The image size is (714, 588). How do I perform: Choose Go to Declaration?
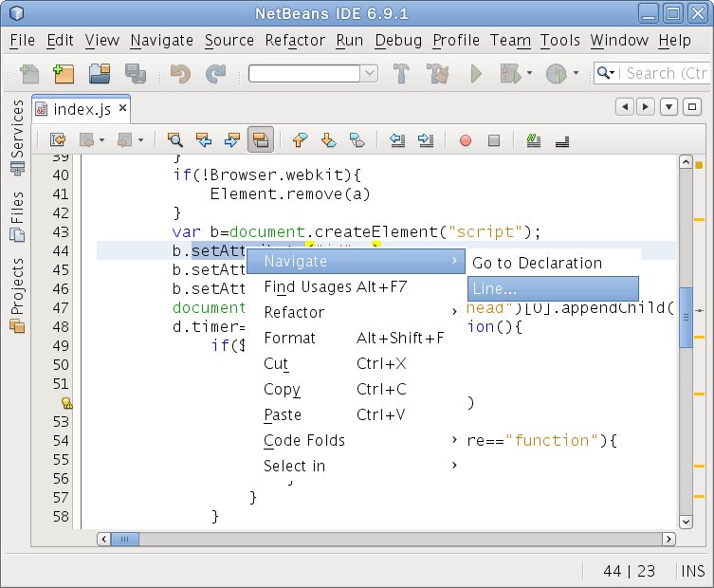(x=553, y=263)
